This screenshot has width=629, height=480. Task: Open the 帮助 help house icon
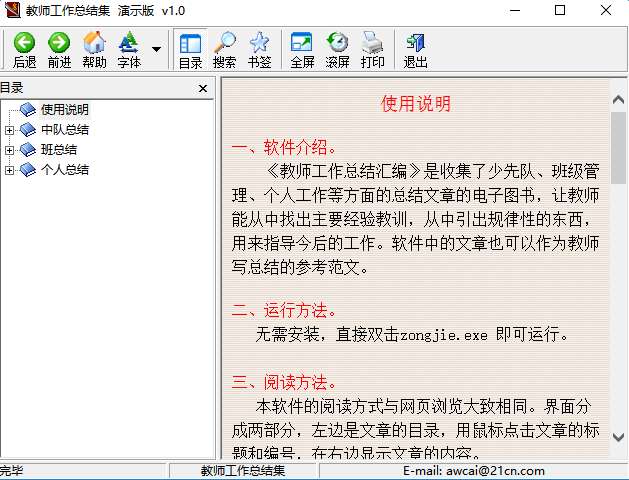(x=94, y=43)
